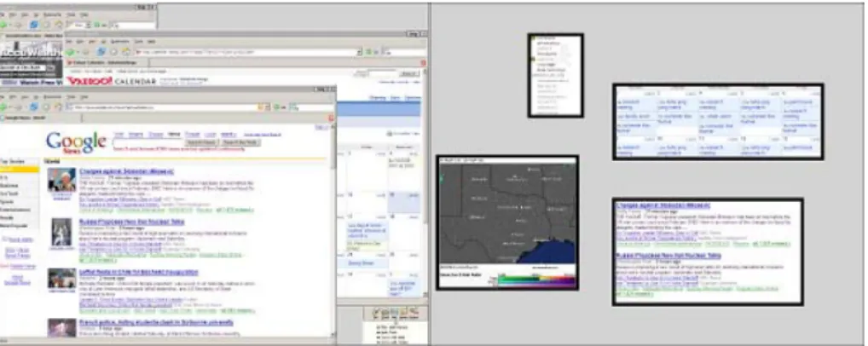Open address bar dropdown in Yahoo Calendar window
The image size is (868, 346).
359,52
